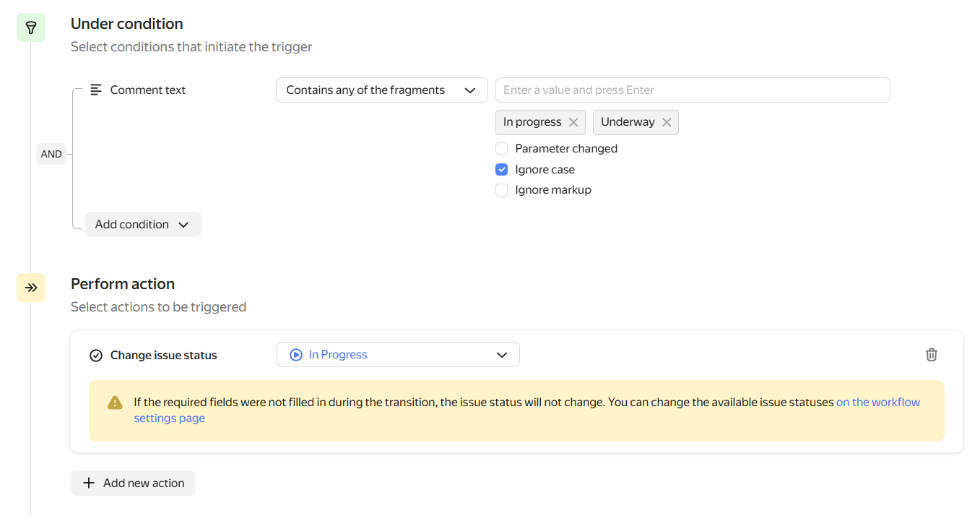Click the Comment text lines icon
Viewport: 980px width, 516px height.
click(x=96, y=90)
